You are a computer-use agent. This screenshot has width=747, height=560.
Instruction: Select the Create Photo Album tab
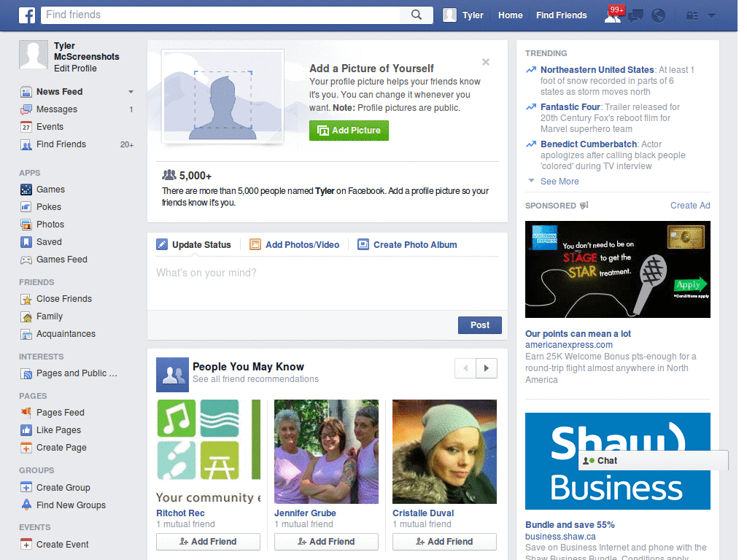point(407,245)
